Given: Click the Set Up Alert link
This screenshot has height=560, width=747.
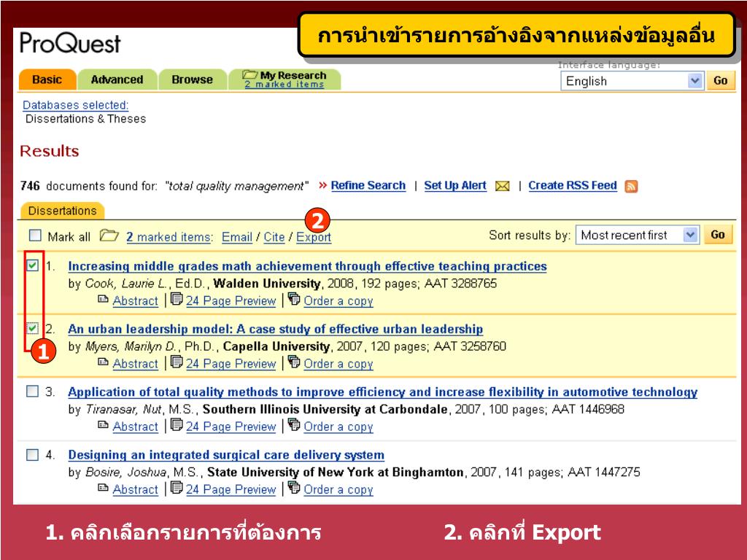Looking at the screenshot, I should (455, 185).
